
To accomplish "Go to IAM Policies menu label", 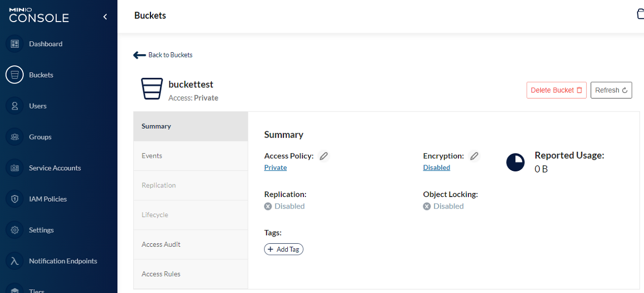I will (x=48, y=199).
